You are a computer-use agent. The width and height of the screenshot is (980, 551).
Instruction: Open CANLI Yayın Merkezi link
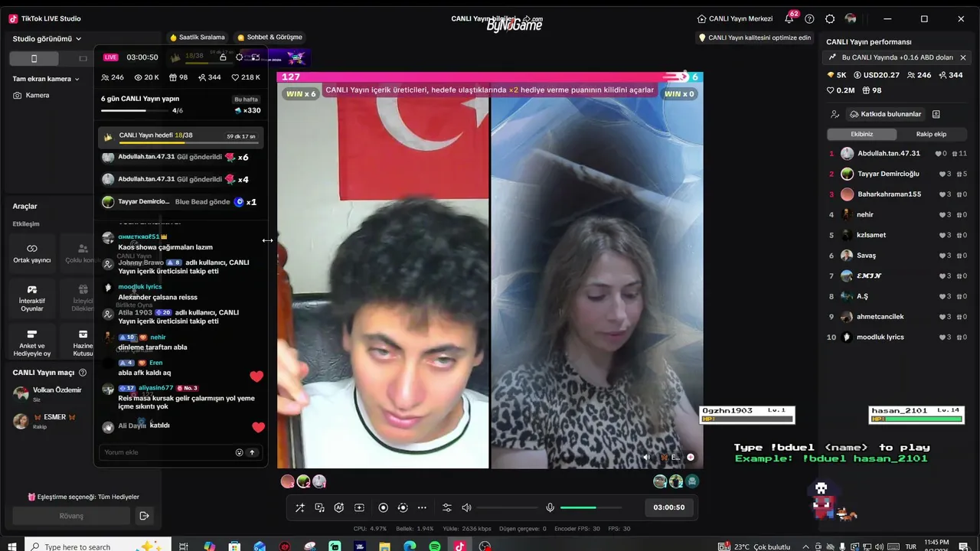point(735,18)
